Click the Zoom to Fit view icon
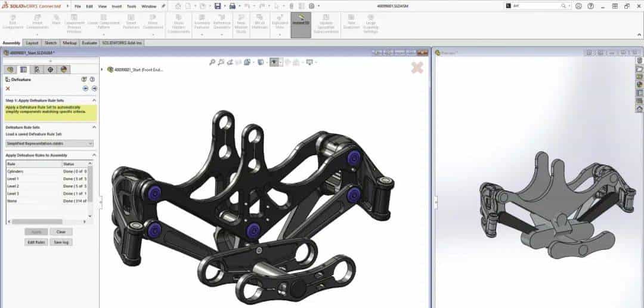Image resolution: width=644 pixels, height=308 pixels. pos(212,62)
